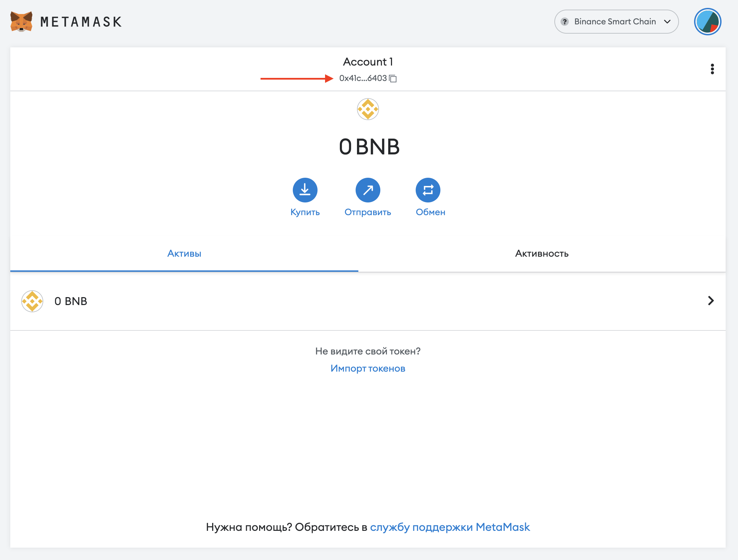Click the copy icon next to address

coord(393,79)
